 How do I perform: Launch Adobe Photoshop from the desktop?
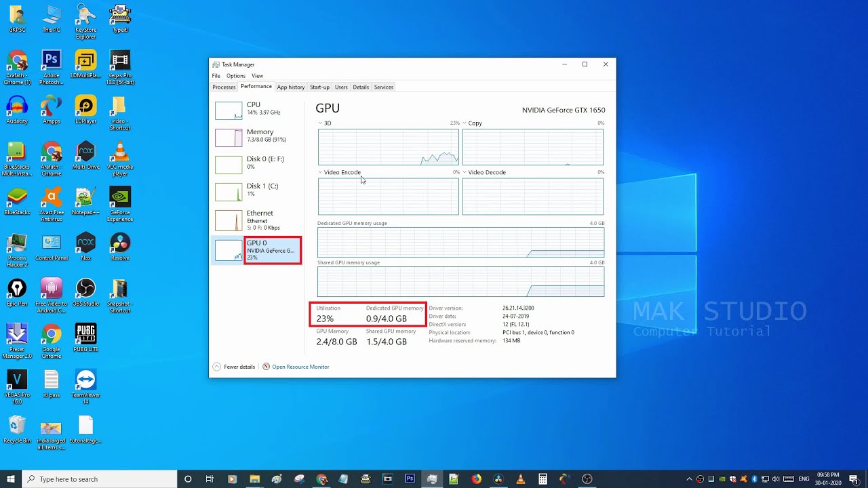52,68
